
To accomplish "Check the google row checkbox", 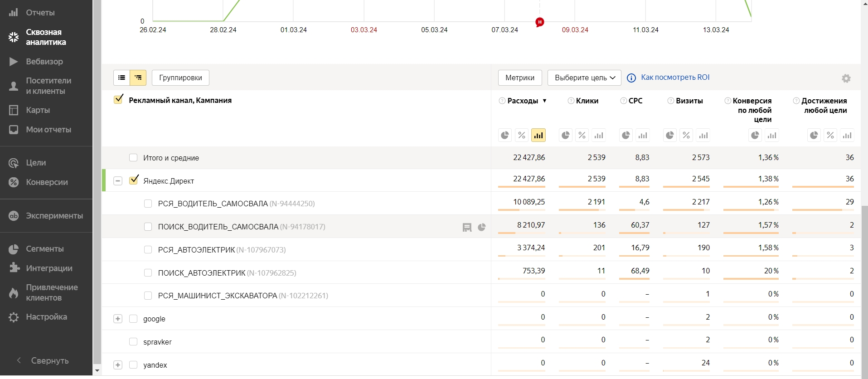I will tap(133, 319).
